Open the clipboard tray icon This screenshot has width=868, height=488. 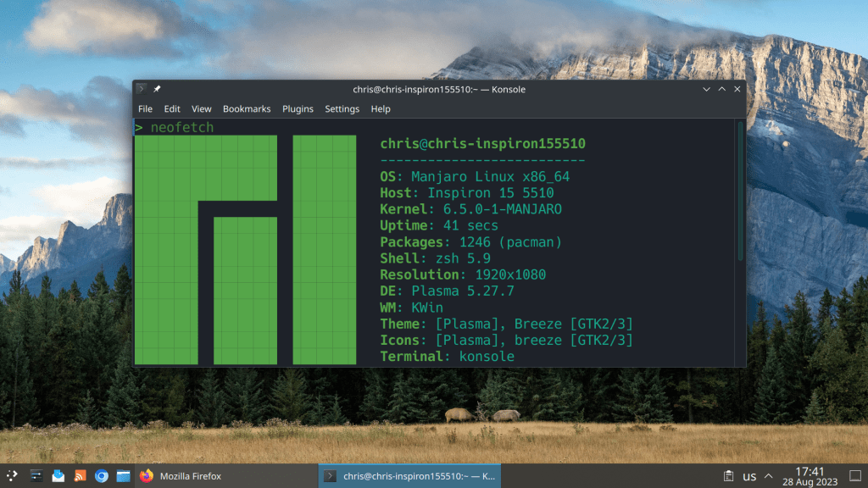click(727, 476)
